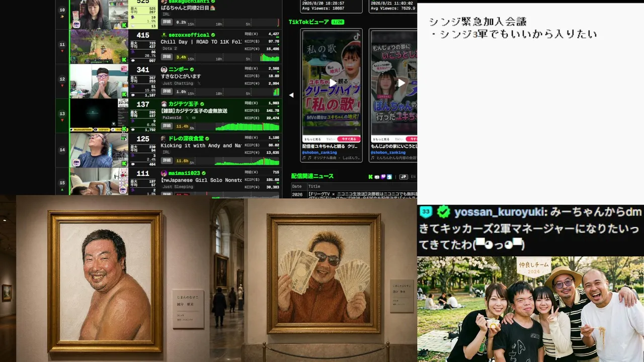
Task: Click the X icon next to Just Chatting
Action: [x=199, y=83]
